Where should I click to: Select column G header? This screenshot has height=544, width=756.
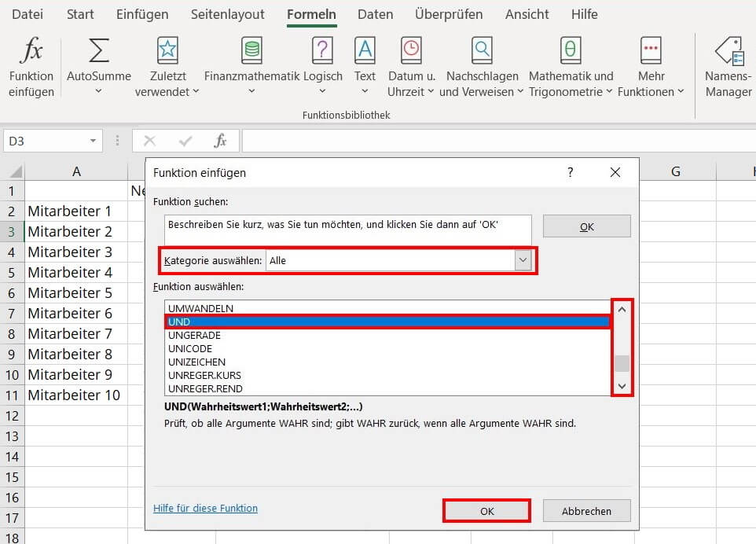[676, 171]
